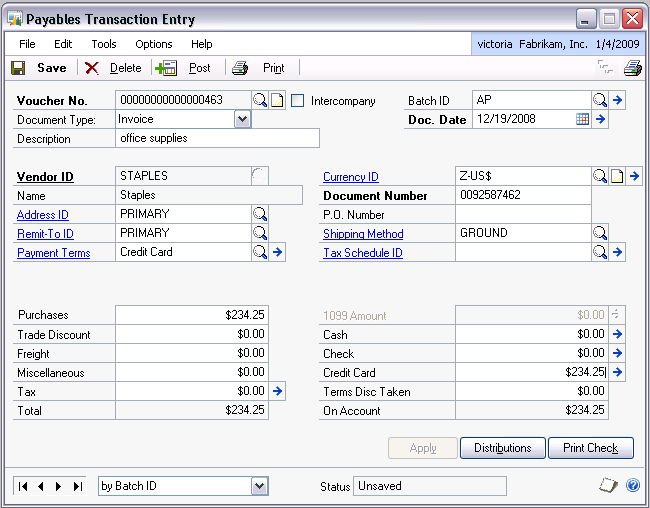650x508 pixels.
Task: Click the Payment Terms link
Action: point(54,253)
